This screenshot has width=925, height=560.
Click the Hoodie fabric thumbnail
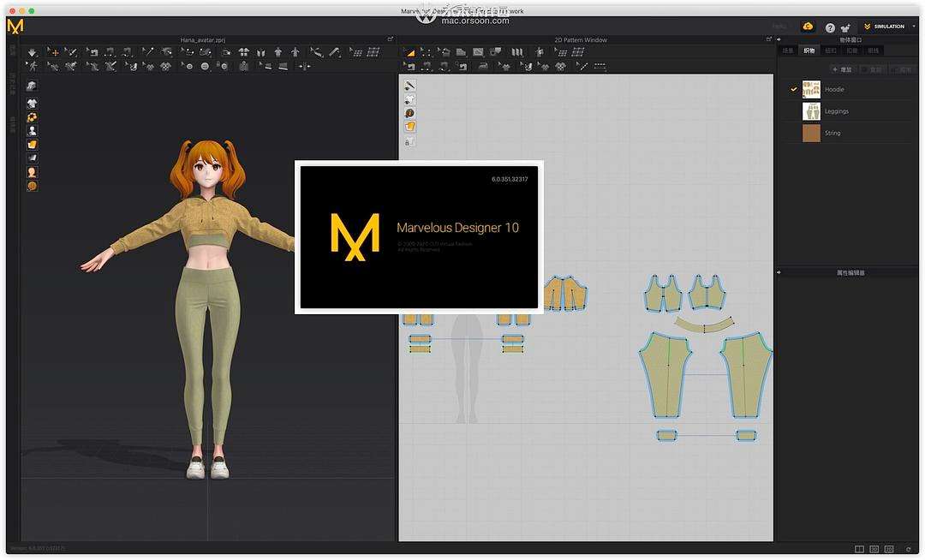(811, 90)
